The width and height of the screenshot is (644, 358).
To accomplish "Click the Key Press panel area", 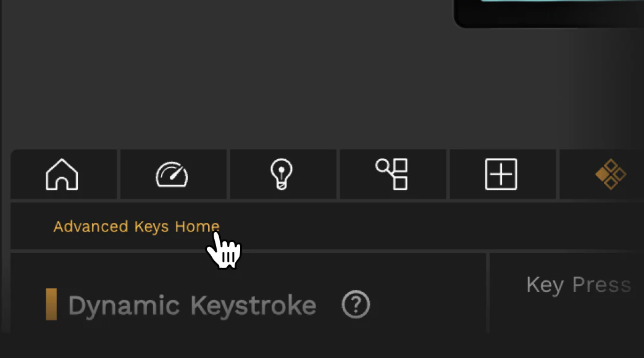I will 567,293.
